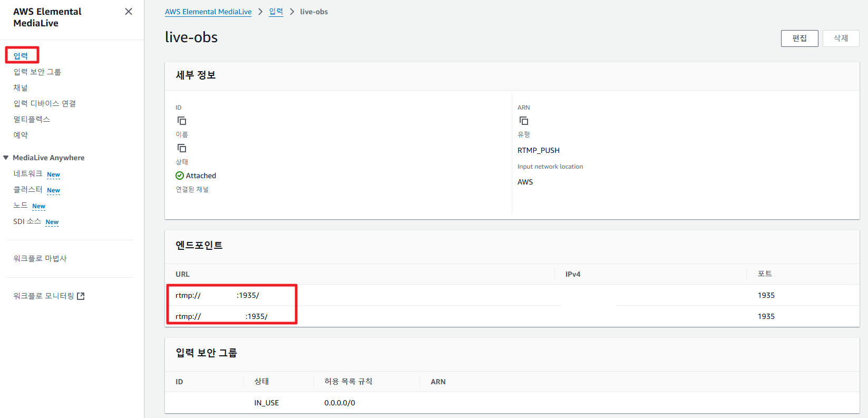The image size is (868, 418).
Task: Click the 0.0.0.0/0 allow list rule
Action: (x=340, y=403)
